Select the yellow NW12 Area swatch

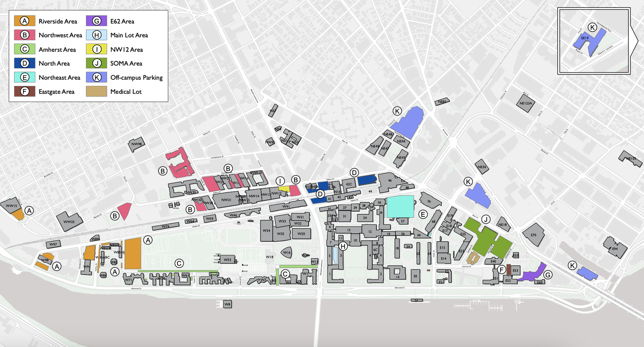click(x=97, y=49)
